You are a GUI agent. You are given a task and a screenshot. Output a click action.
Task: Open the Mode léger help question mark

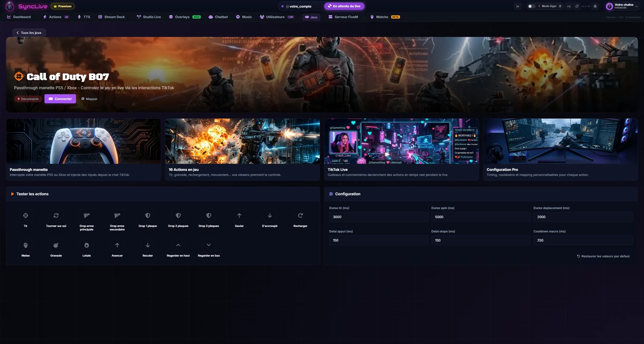(x=560, y=6)
